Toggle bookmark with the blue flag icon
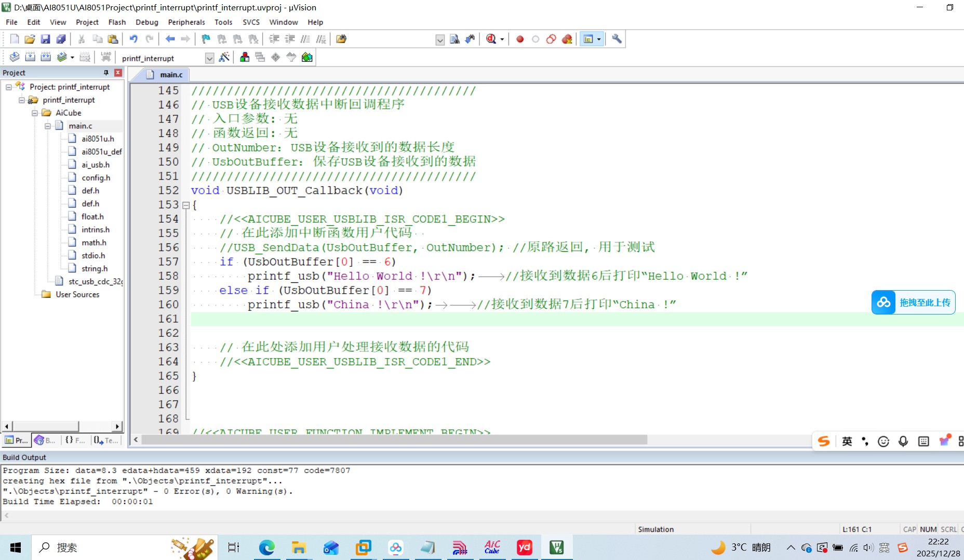 point(206,39)
